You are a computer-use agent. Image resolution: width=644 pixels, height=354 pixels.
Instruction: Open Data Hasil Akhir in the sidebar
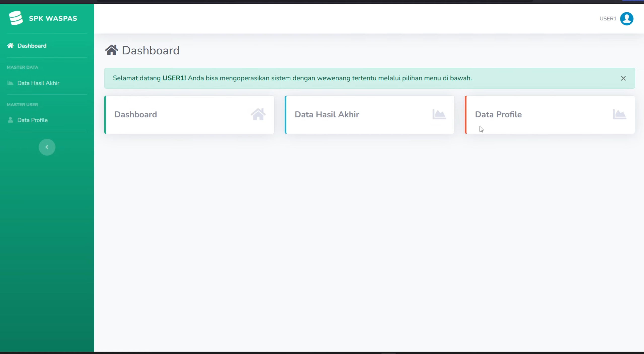point(38,83)
